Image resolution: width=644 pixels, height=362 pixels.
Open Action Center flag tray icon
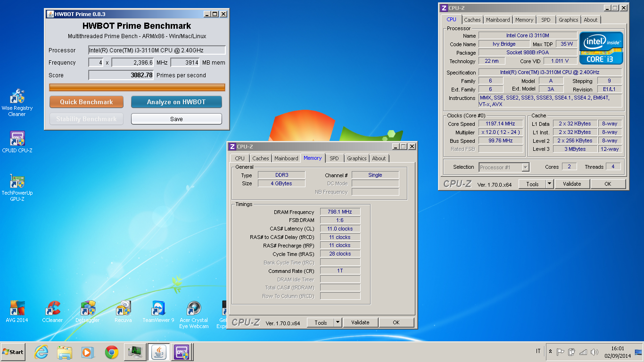point(561,352)
